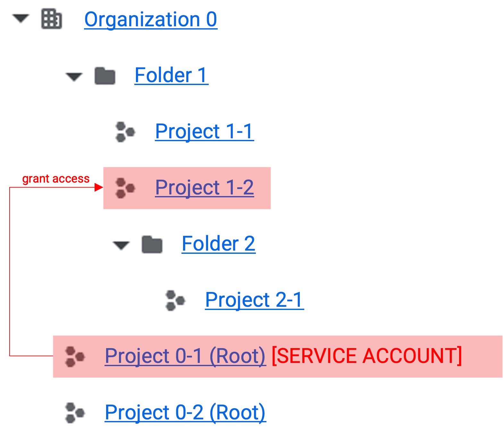This screenshot has width=504, height=438.
Task: Click the Folder 2 folder icon
Action: [152, 245]
